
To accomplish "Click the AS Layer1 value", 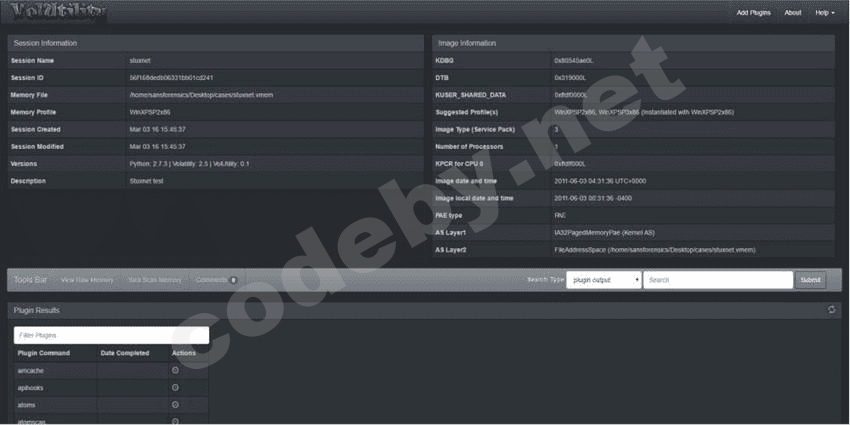I will (x=604, y=233).
